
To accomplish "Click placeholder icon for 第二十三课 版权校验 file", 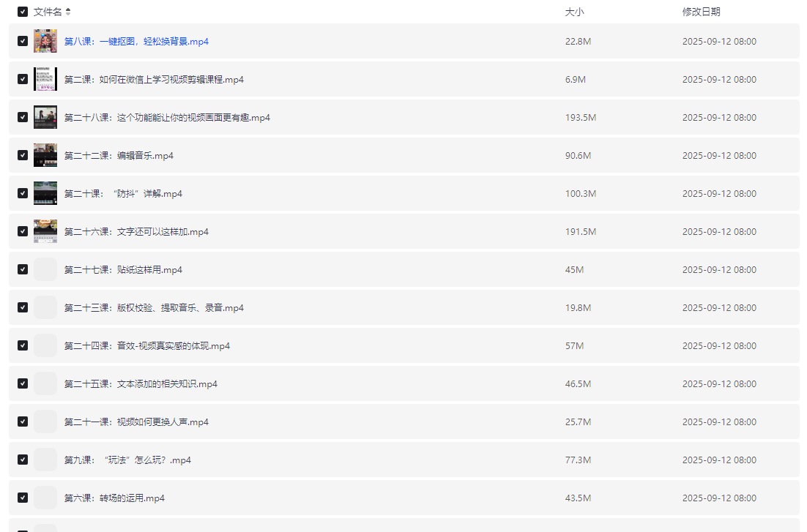I will coord(45,307).
